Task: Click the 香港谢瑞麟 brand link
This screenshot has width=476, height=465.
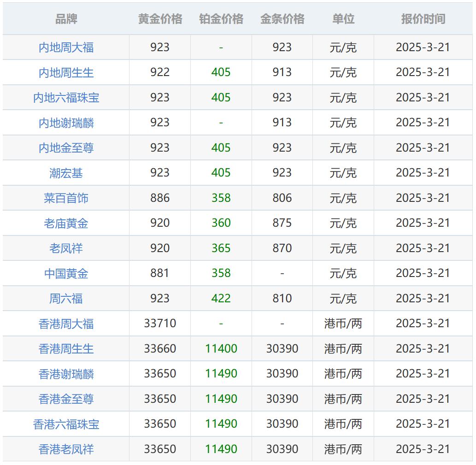Action: [66, 374]
